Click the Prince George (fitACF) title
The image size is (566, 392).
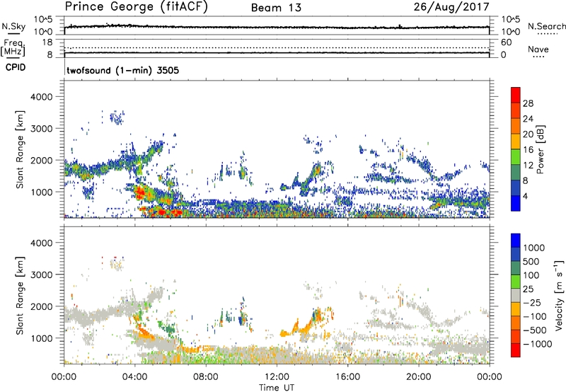[x=137, y=7]
